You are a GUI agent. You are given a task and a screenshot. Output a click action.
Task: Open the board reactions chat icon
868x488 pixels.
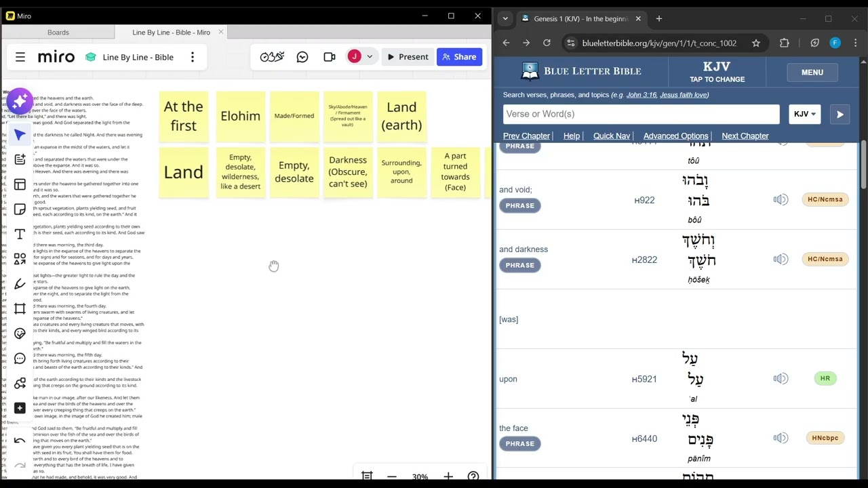pos(302,57)
